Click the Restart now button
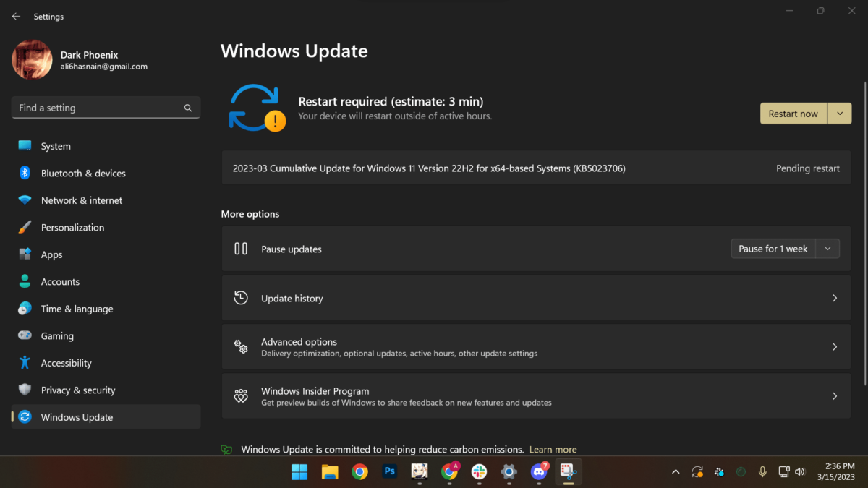 pos(793,114)
